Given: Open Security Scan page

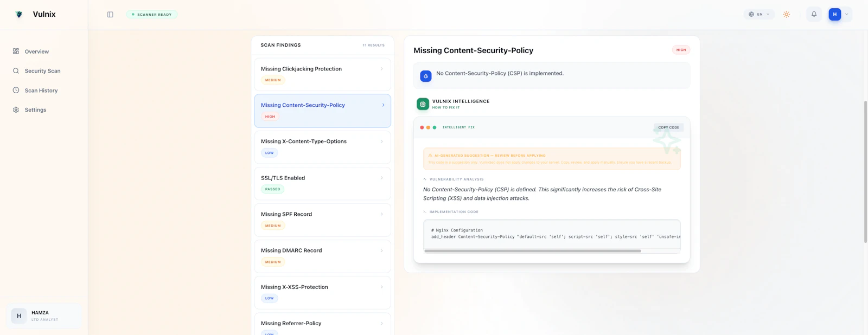Looking at the screenshot, I should pos(43,71).
